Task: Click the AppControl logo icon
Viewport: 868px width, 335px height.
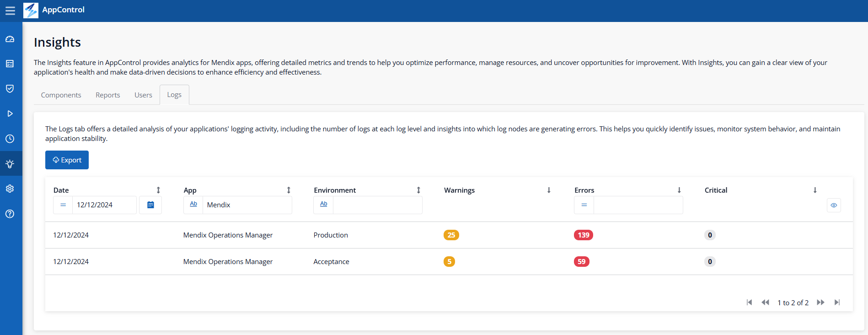Action: point(31,10)
